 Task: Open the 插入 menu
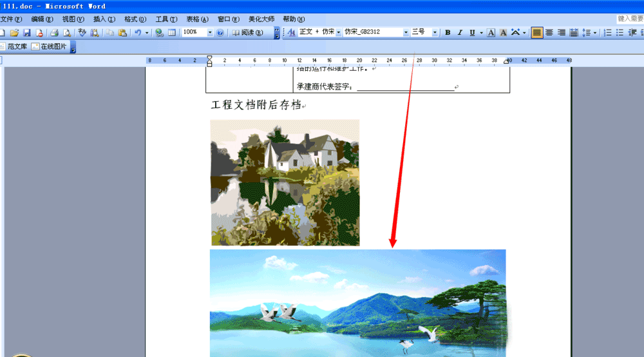tap(104, 19)
